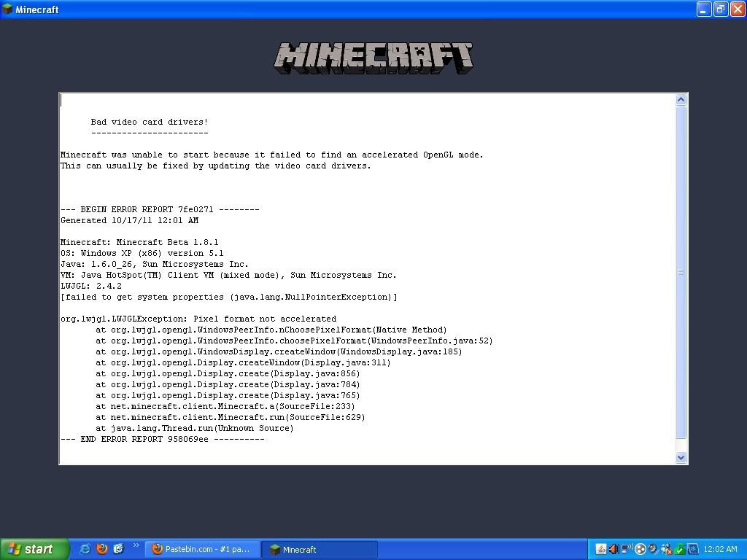Click 'Display.java:765' stack trace line
The height and width of the screenshot is (560, 747).
[x=228, y=396]
